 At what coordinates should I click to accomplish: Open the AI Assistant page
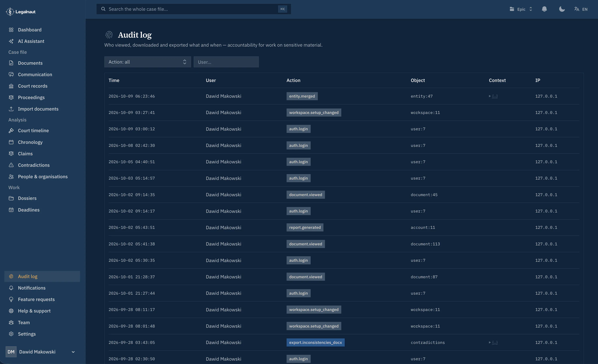42,41
